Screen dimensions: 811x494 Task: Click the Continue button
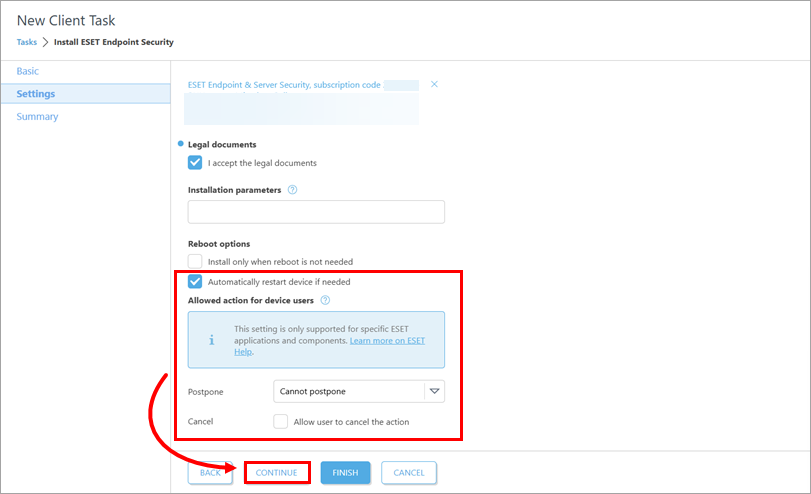(276, 473)
